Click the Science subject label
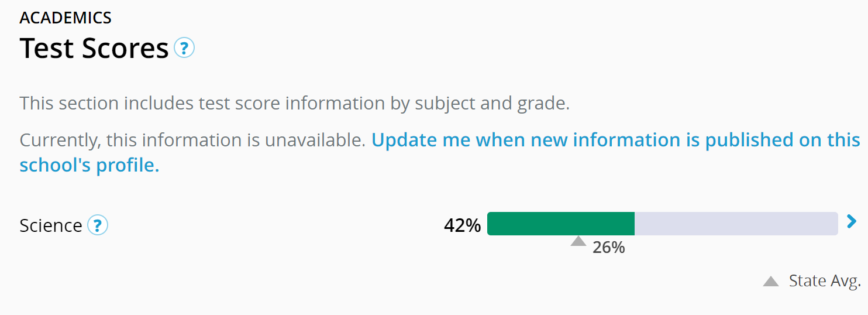This screenshot has height=315, width=868. pyautogui.click(x=51, y=225)
